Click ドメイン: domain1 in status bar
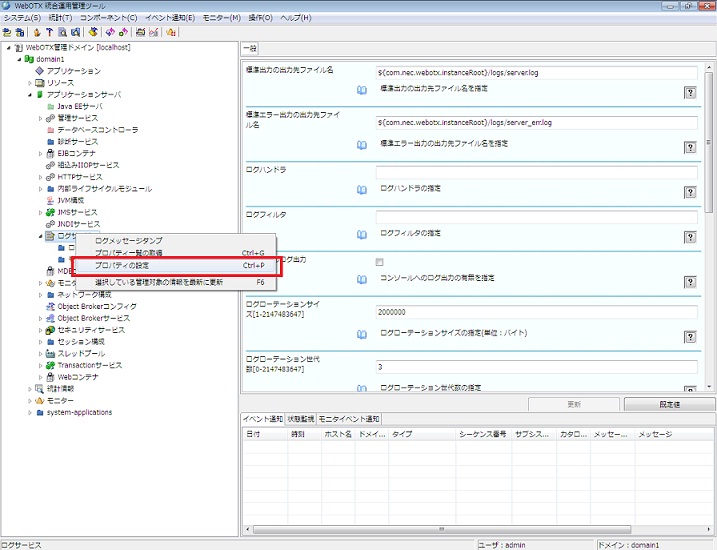Image resolution: width=717 pixels, height=550 pixels. 629,545
